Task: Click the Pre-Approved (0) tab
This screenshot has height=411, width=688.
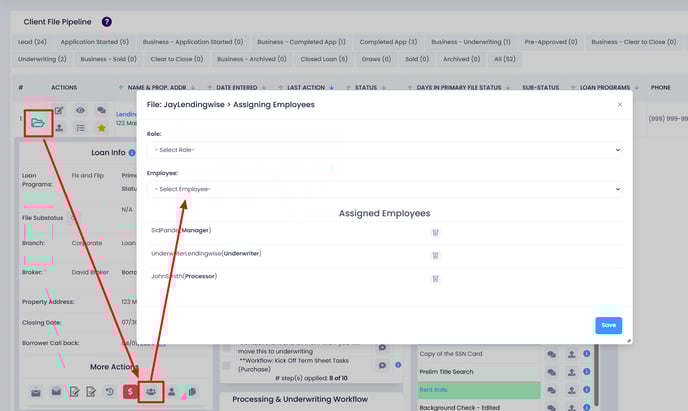Action: click(551, 42)
